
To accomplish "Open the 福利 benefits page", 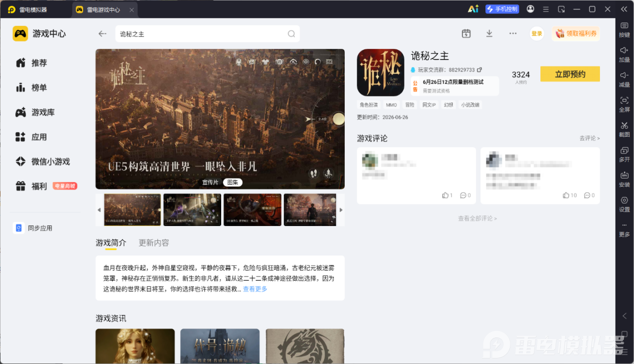I will point(31,186).
